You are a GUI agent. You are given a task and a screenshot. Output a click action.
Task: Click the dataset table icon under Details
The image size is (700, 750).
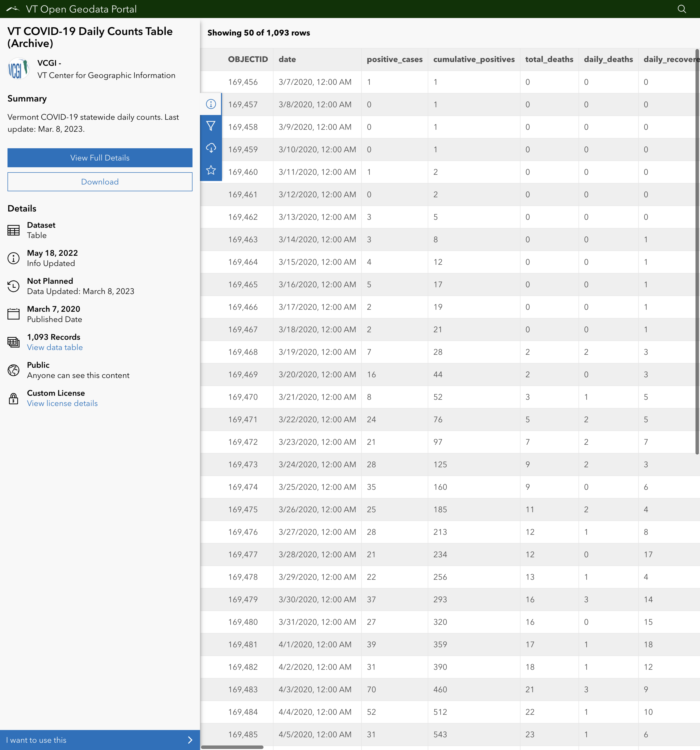pyautogui.click(x=13, y=230)
